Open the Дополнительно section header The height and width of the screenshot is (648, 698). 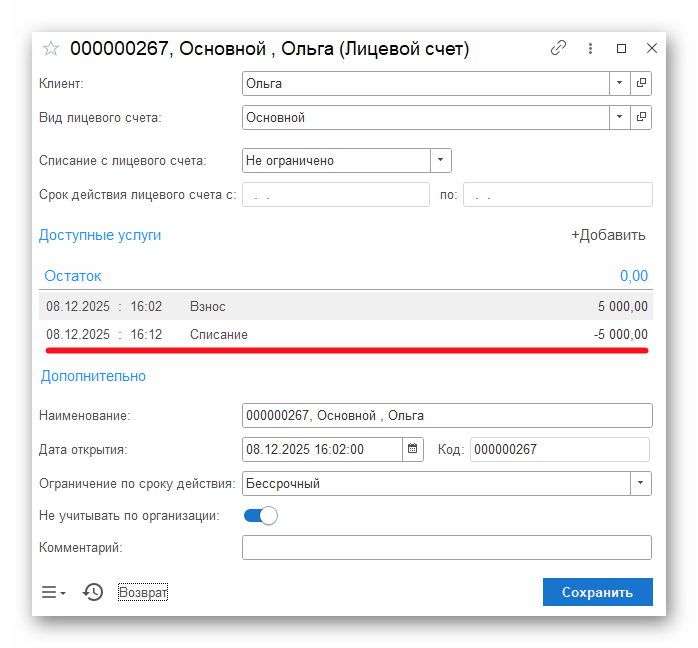pos(93,376)
